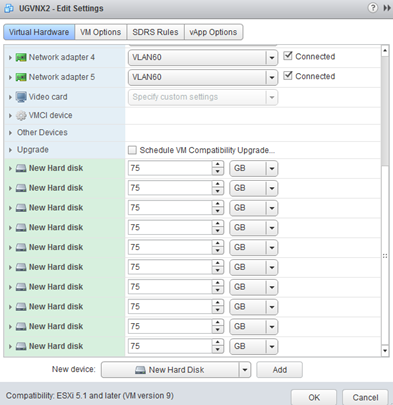Click the Video card monitor icon

click(21, 97)
